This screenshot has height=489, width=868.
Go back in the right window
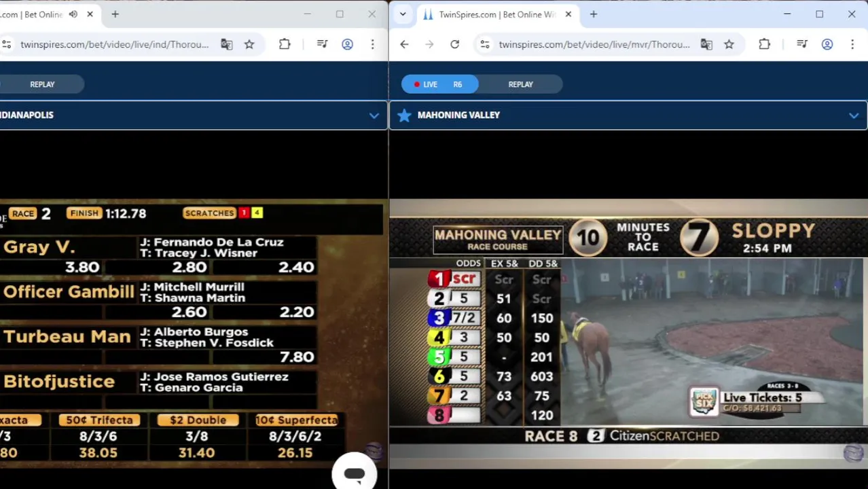[x=404, y=44]
